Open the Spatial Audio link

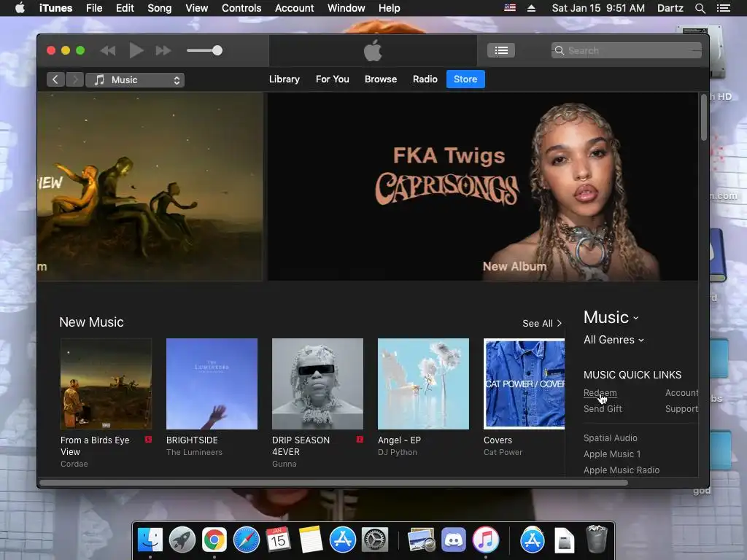pyautogui.click(x=611, y=438)
